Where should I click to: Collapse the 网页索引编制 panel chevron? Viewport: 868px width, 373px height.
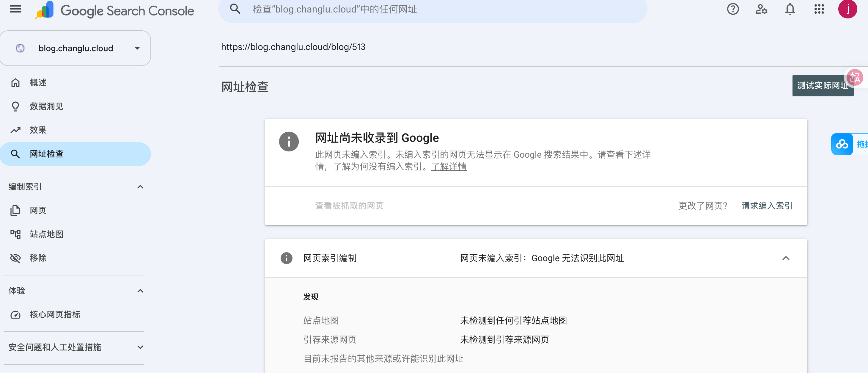point(785,258)
